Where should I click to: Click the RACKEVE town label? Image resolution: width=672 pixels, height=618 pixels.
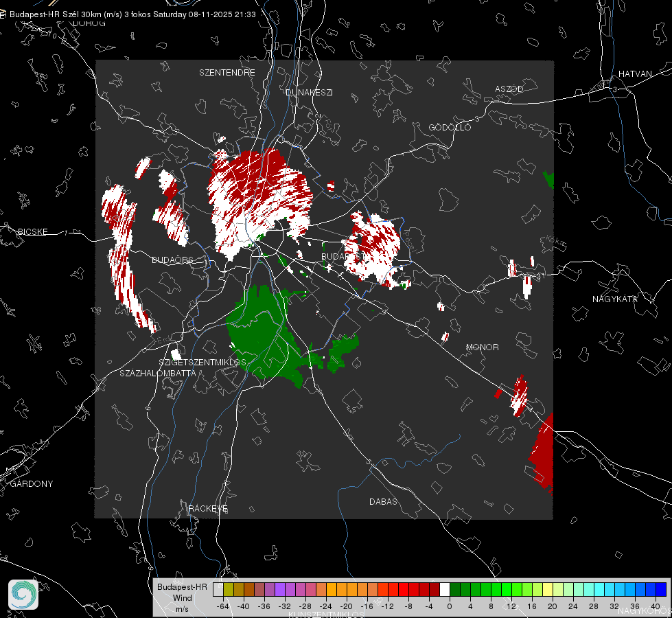(208, 509)
